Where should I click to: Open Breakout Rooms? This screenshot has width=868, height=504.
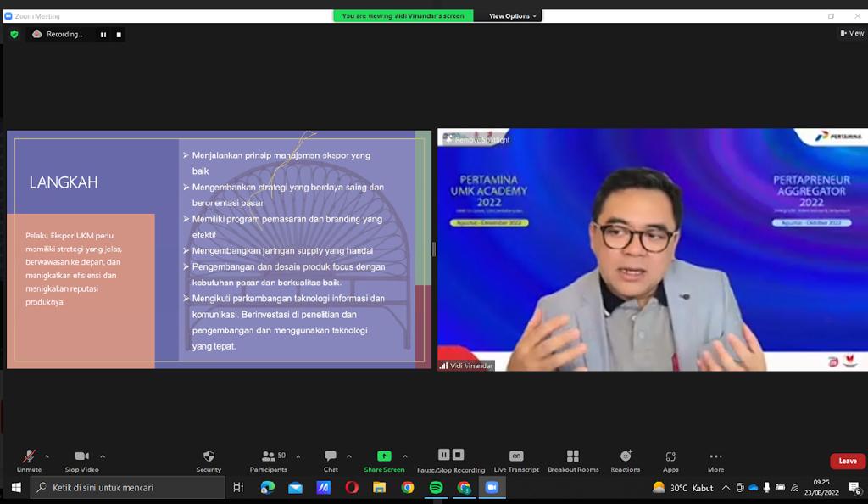tap(573, 460)
